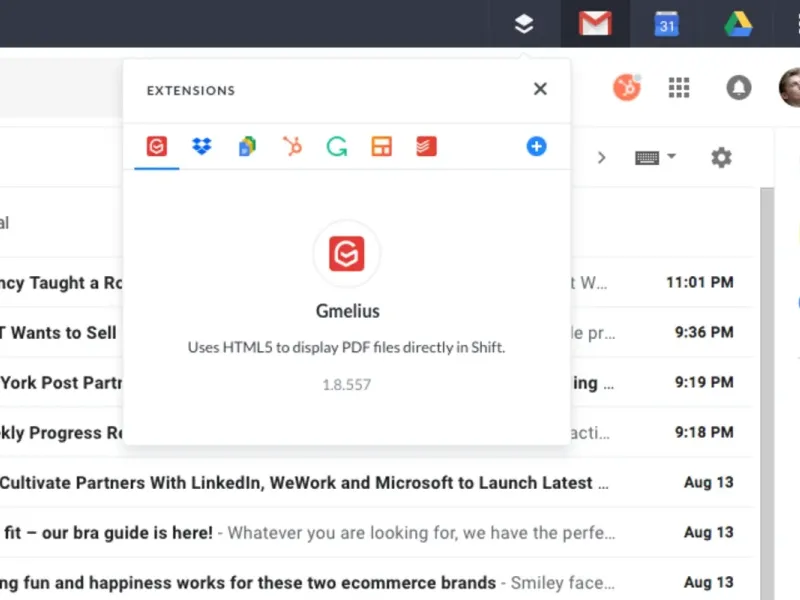The height and width of the screenshot is (600, 800).
Task: Click the Gmelius extension name
Action: 347,311
